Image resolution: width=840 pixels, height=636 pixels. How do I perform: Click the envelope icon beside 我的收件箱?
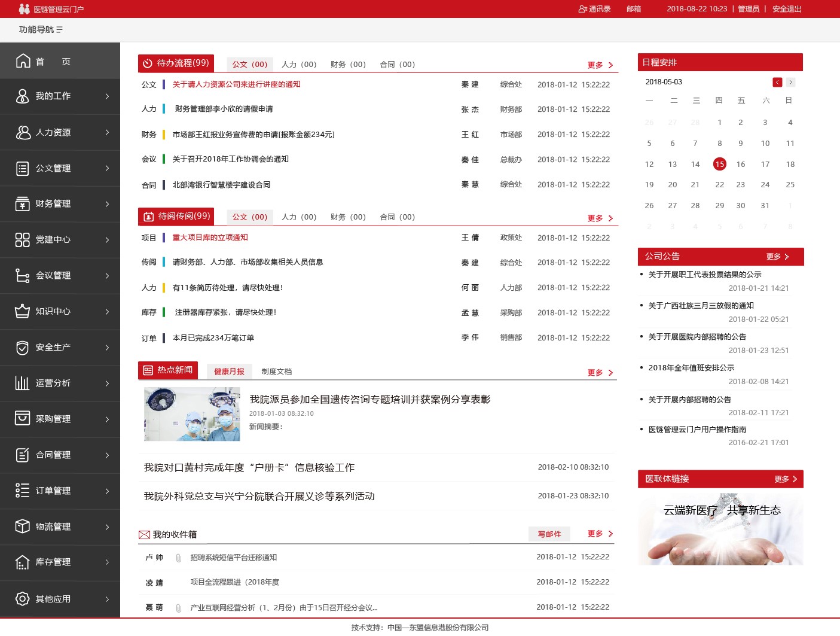pyautogui.click(x=144, y=534)
